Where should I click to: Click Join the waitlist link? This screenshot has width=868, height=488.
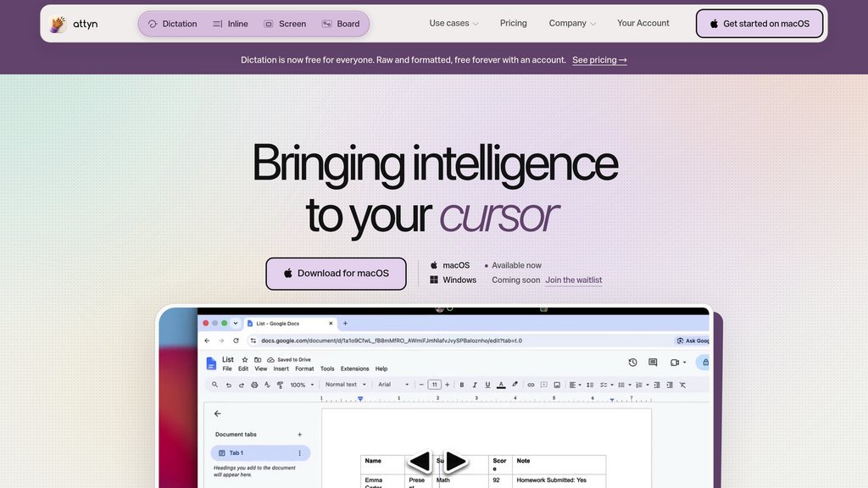[574, 280]
